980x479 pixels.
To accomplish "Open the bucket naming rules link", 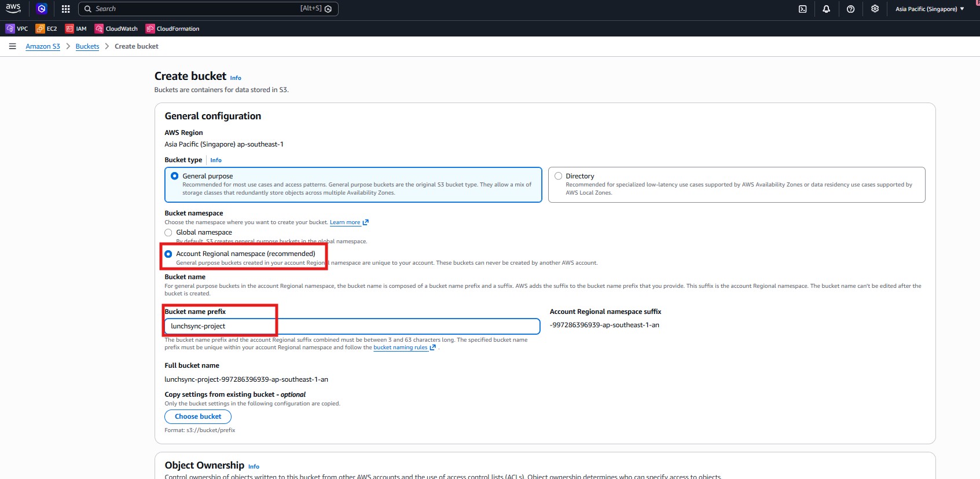I will [x=401, y=348].
